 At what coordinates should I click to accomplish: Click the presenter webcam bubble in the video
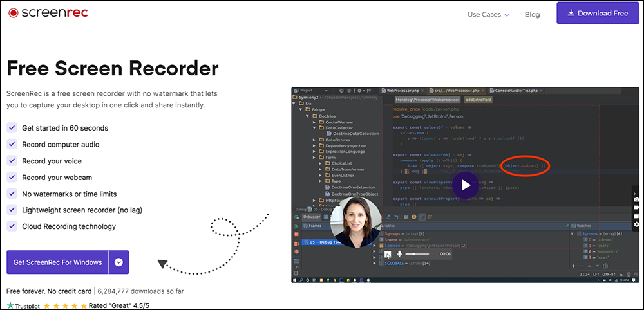(355, 222)
